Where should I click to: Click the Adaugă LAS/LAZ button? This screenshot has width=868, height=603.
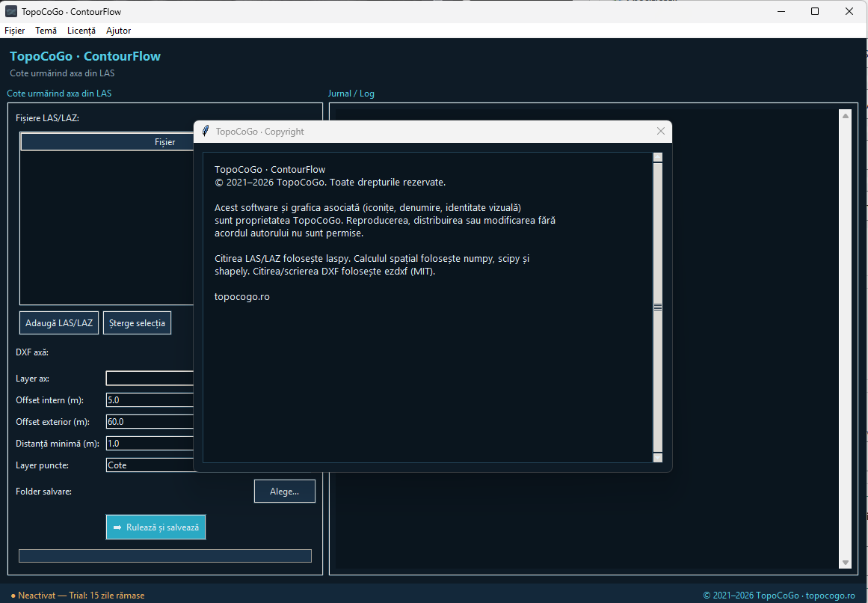click(59, 322)
